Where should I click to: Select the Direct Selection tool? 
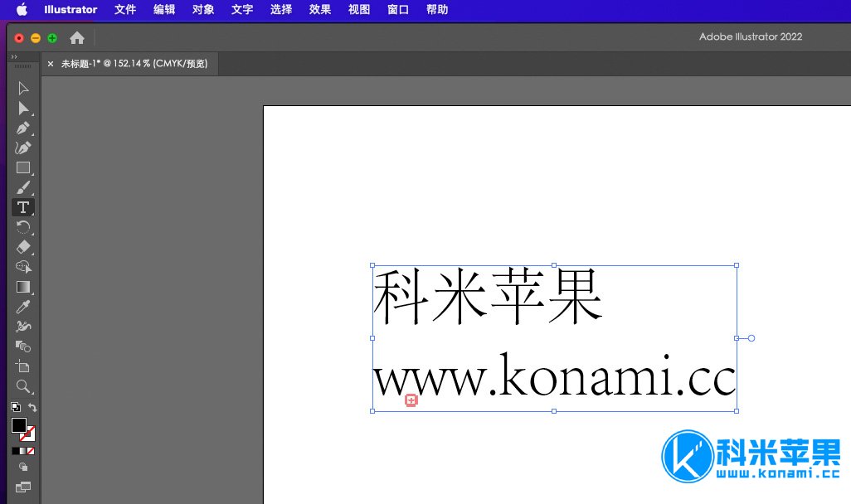pos(22,108)
